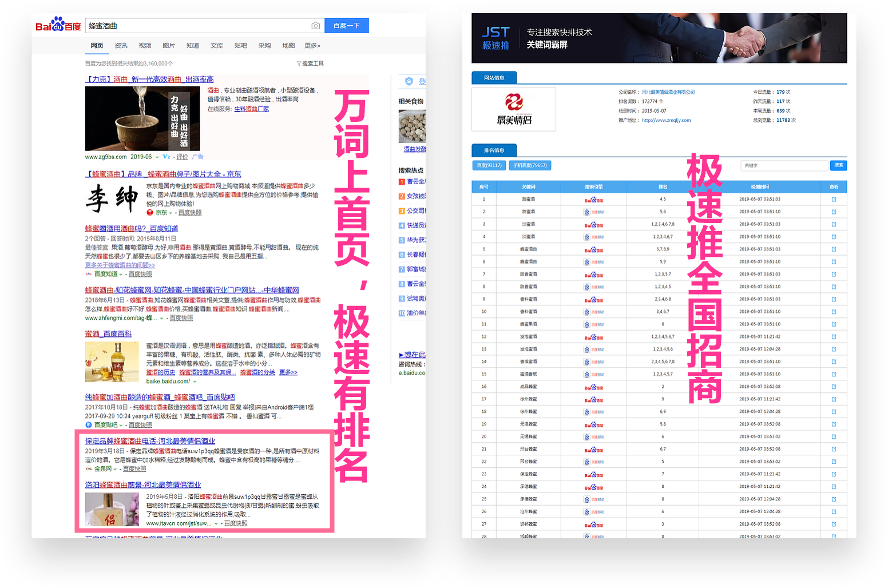Image resolution: width=888 pixels, height=588 pixels.
Task: Expand the arrow after www.zhfengmi.com/tag-蜂...
Action: (x=162, y=319)
